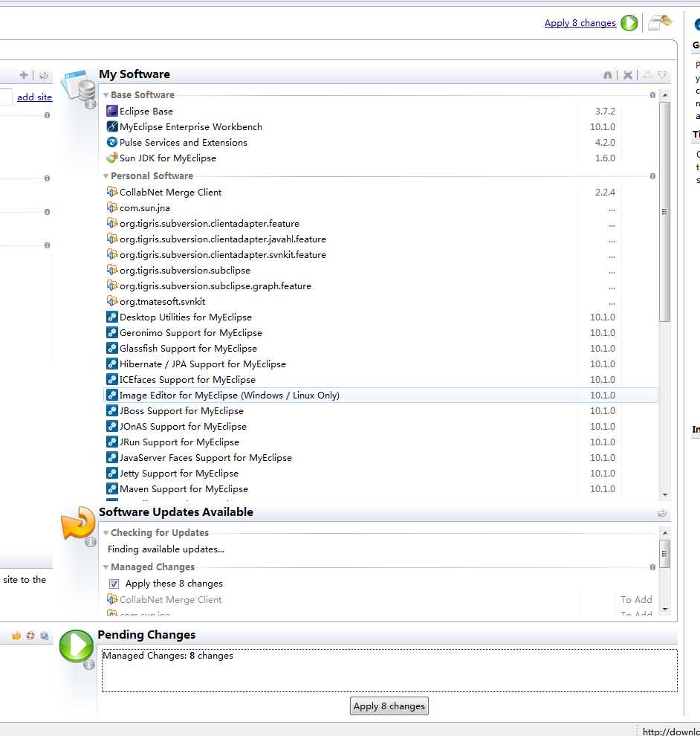Click the notepad icon beside the top apply arrow
The width and height of the screenshot is (700, 736).
coord(659,22)
